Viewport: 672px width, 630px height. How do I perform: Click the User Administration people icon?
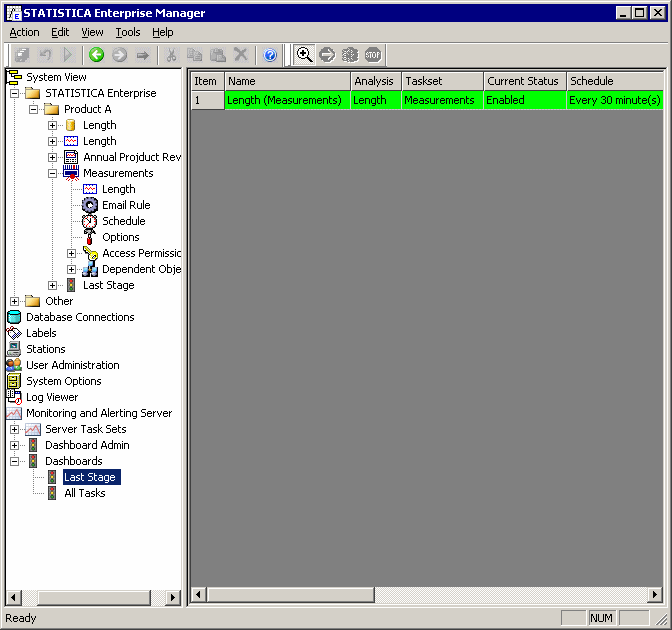coord(14,365)
